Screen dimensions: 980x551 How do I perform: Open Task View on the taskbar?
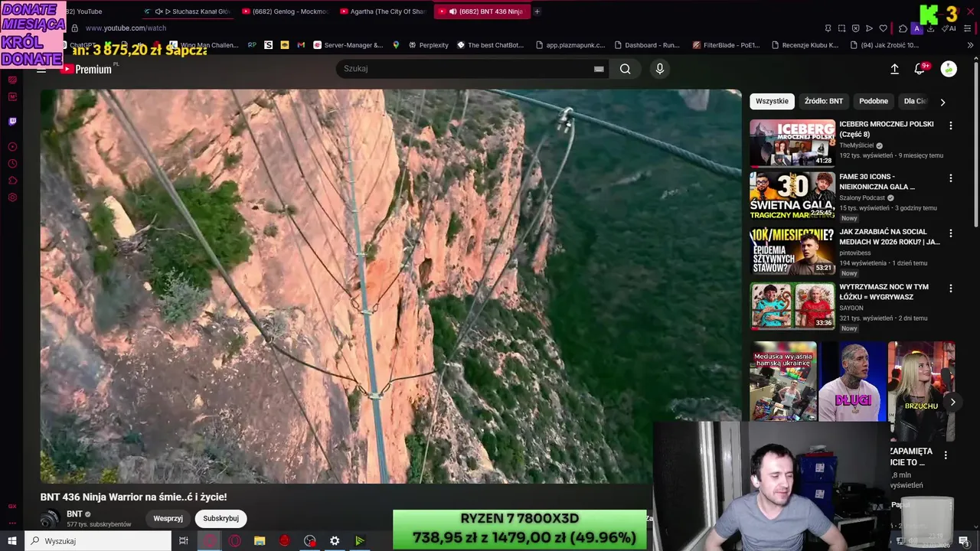tap(184, 541)
